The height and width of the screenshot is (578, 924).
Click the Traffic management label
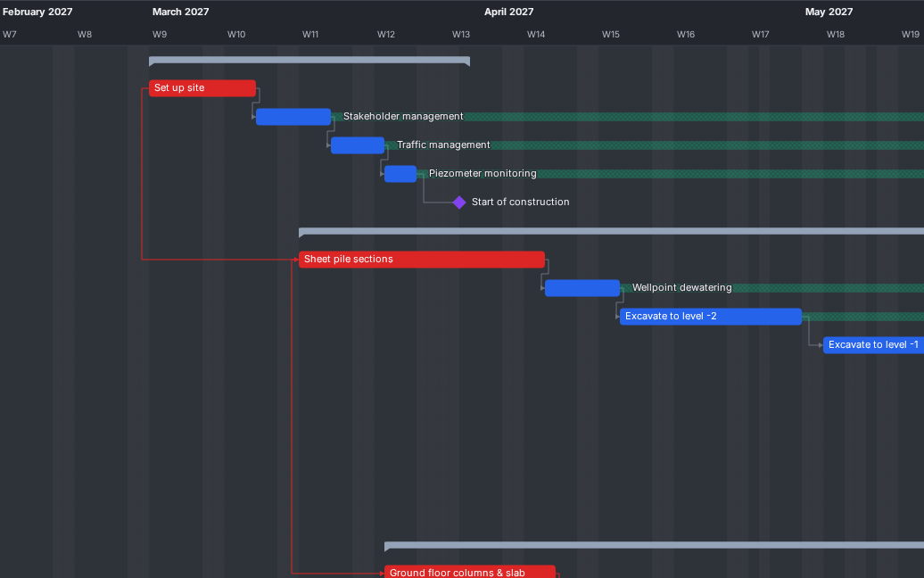(x=443, y=144)
